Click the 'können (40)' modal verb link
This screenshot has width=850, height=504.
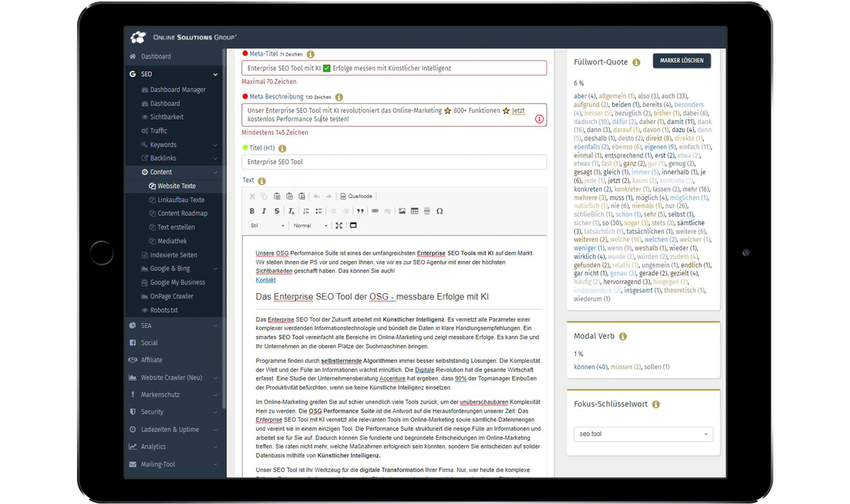(x=590, y=367)
